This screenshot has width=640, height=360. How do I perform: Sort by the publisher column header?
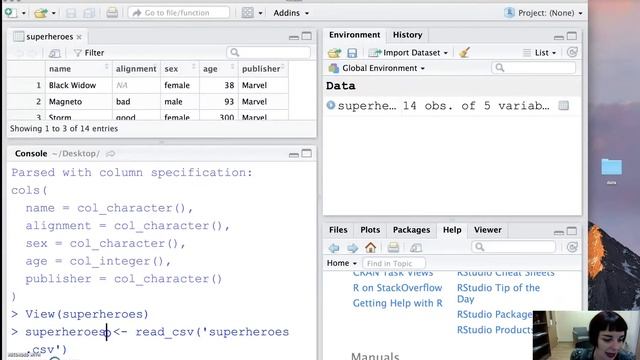click(x=263, y=69)
